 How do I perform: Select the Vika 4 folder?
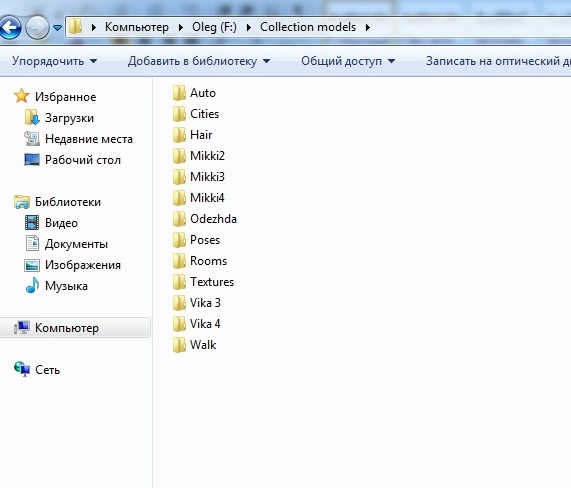pos(197,324)
